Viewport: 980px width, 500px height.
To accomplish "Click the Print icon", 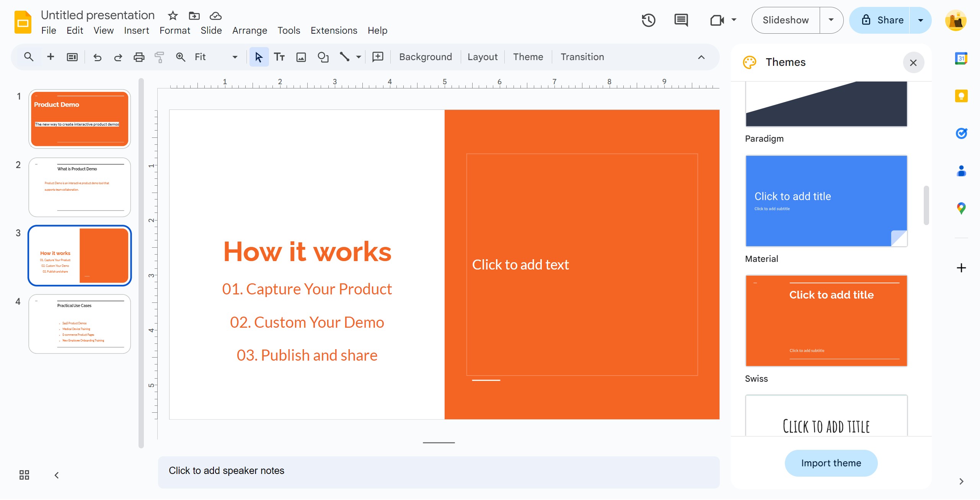I will click(x=139, y=57).
